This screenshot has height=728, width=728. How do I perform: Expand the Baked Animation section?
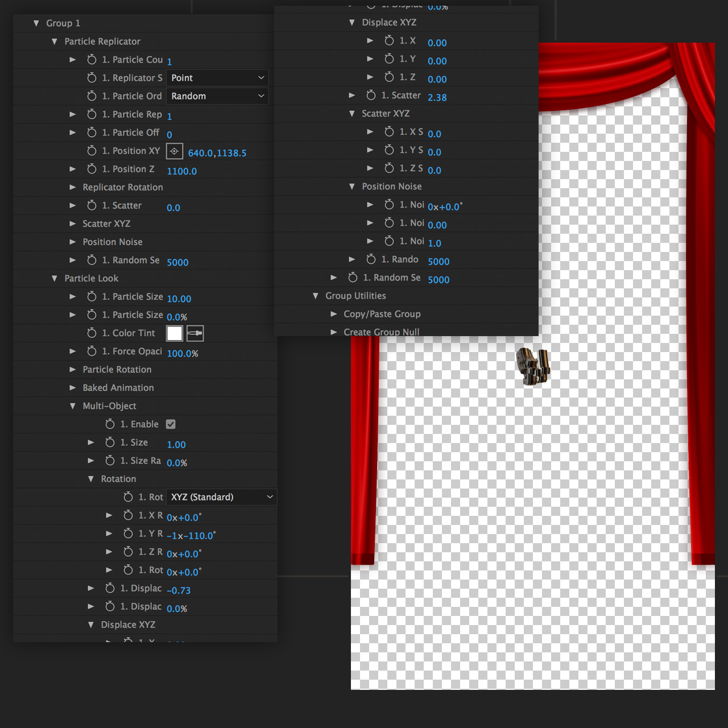(73, 388)
